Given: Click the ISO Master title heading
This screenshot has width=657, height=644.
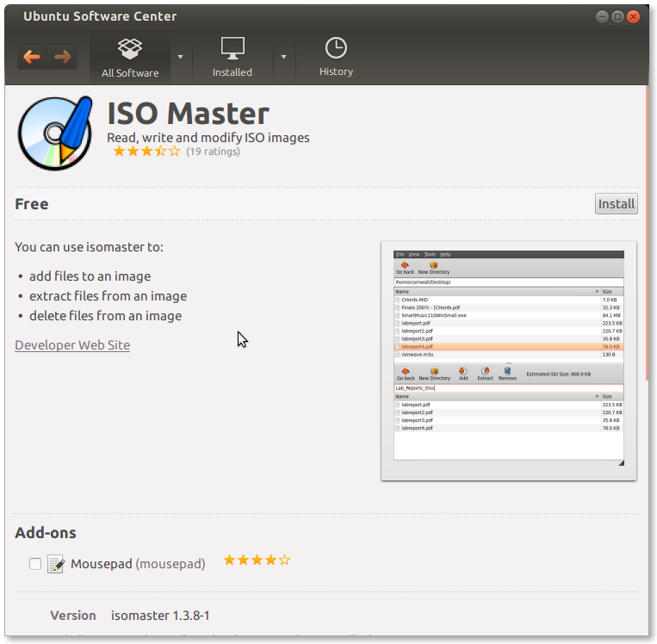Looking at the screenshot, I should click(188, 113).
